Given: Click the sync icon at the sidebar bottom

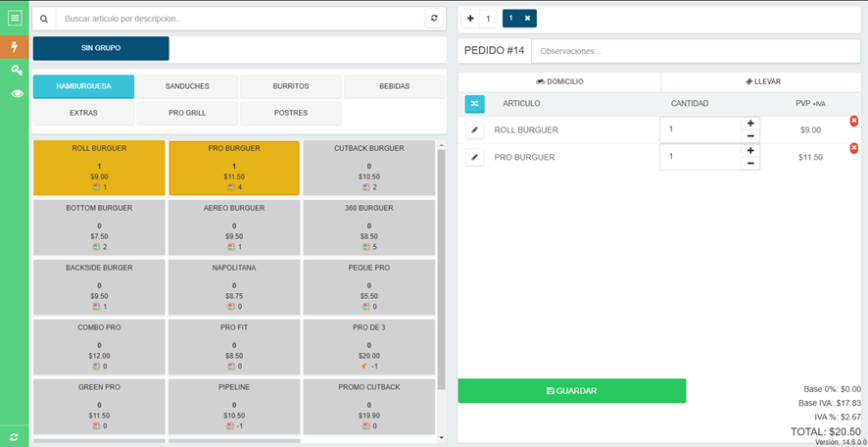Looking at the screenshot, I should point(14,436).
